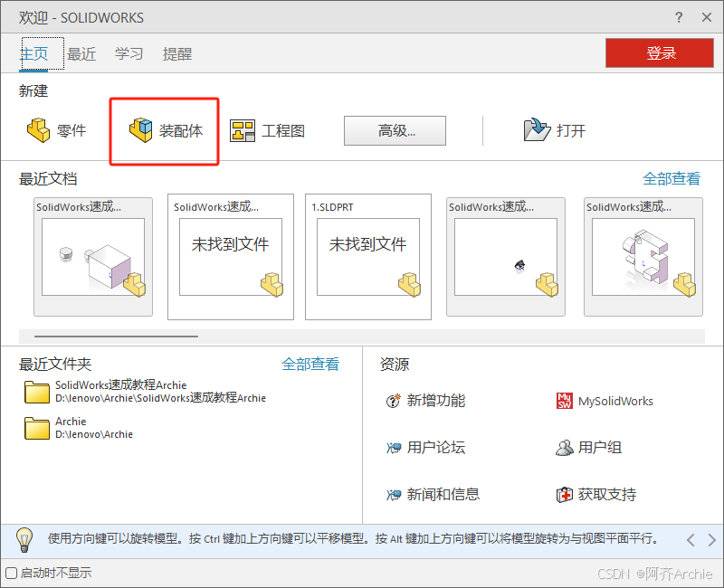Open 新增功能 what's new resource
The height and width of the screenshot is (588, 724).
(425, 401)
